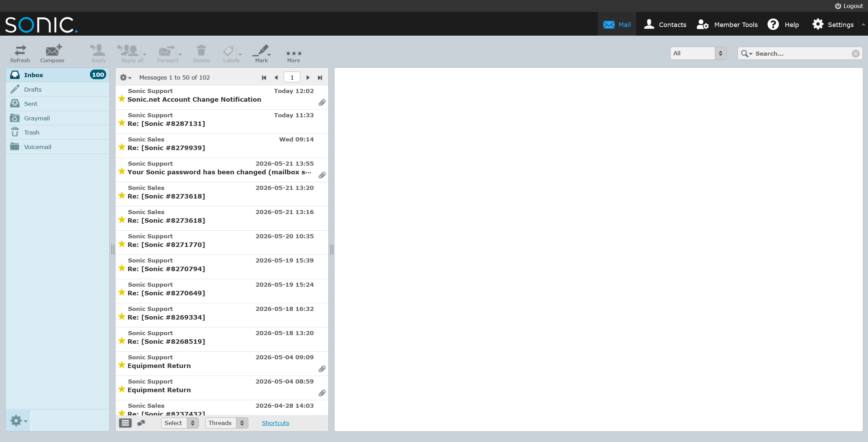Viewport: 868px width, 442px height.
Task: Toggle star on Re: [Sonic #8270794]
Action: click(122, 268)
